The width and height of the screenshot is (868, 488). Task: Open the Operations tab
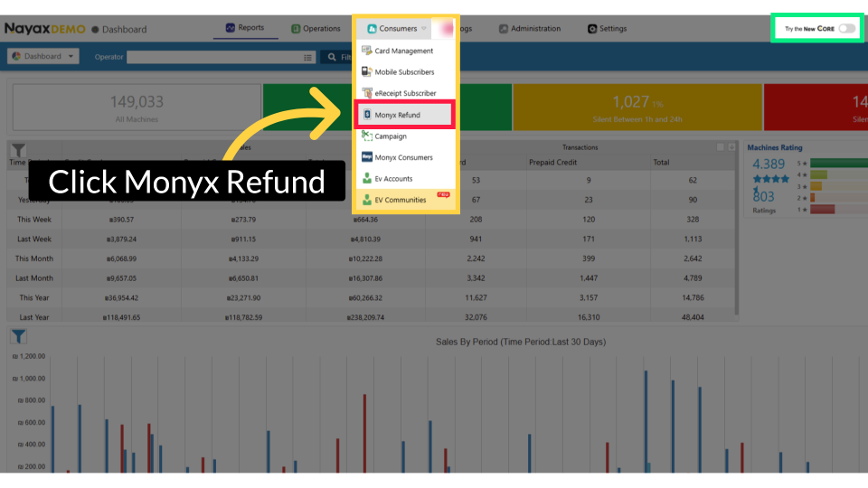coord(316,28)
